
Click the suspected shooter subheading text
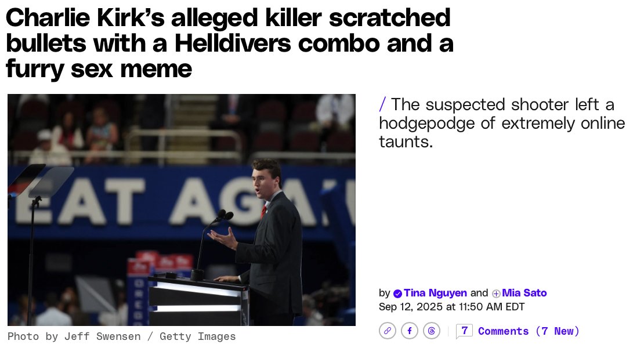pyautogui.click(x=502, y=123)
